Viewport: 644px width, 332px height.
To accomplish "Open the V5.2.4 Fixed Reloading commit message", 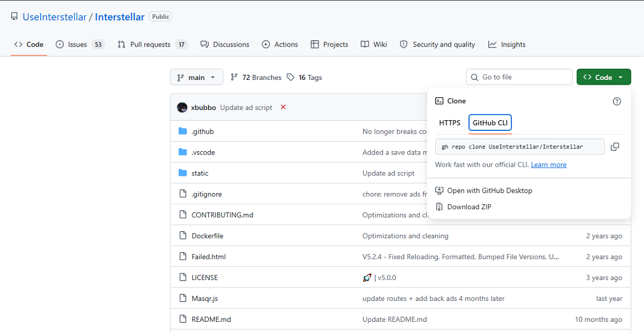I will click(461, 257).
